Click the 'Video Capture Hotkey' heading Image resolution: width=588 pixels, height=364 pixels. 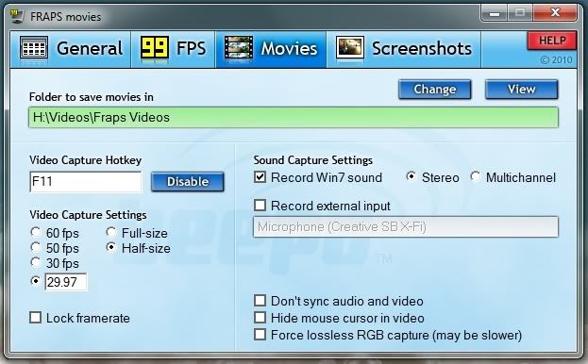86,160
